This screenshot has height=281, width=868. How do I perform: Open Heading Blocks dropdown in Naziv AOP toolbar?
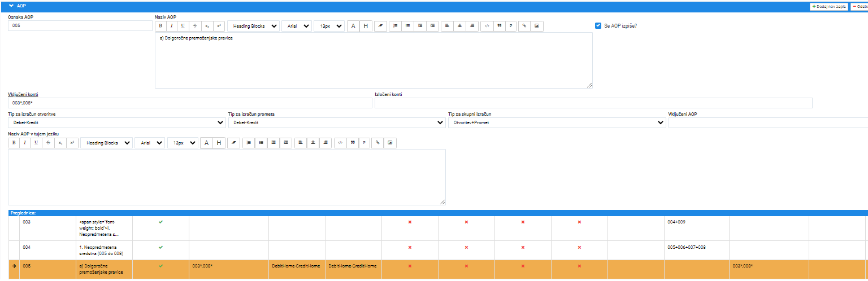[x=253, y=26]
